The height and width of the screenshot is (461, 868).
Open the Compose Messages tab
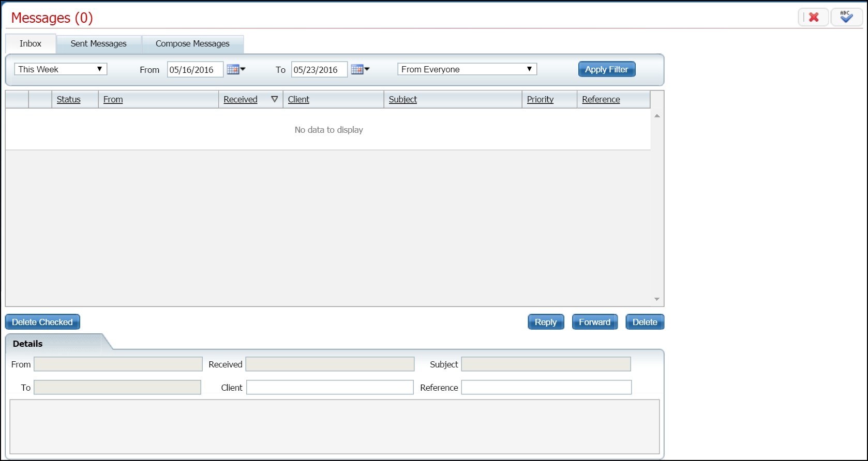tap(192, 44)
